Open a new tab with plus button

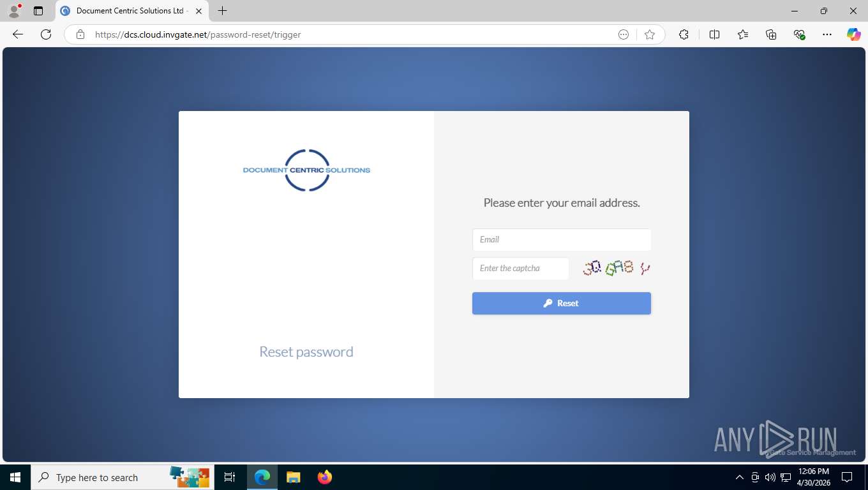[x=222, y=11]
